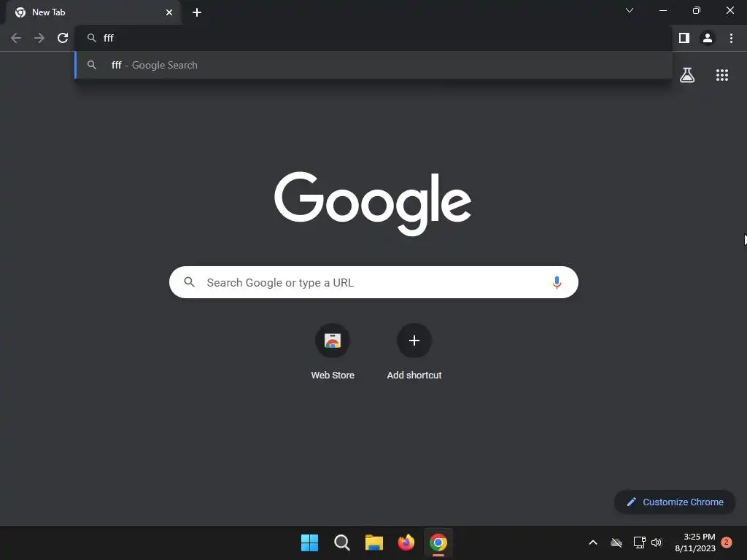Click the address bar containing fff
Image resolution: width=747 pixels, height=560 pixels.
point(373,38)
